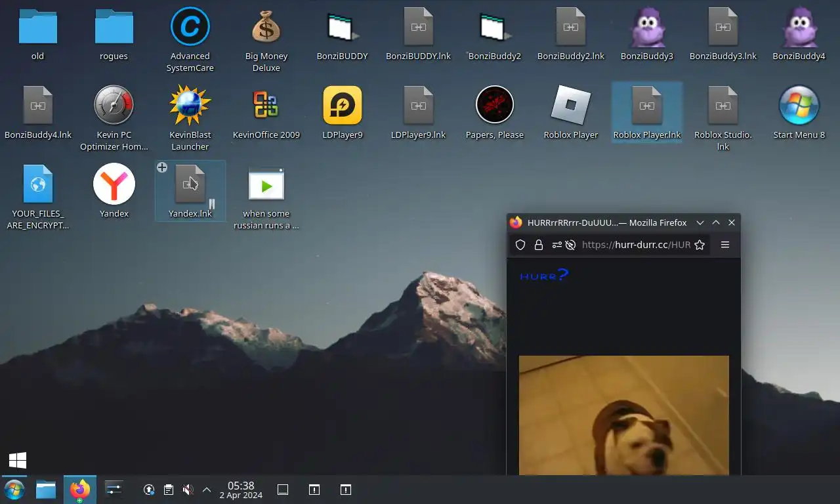View site security padlock in Firefox
840x504 pixels.
(539, 245)
